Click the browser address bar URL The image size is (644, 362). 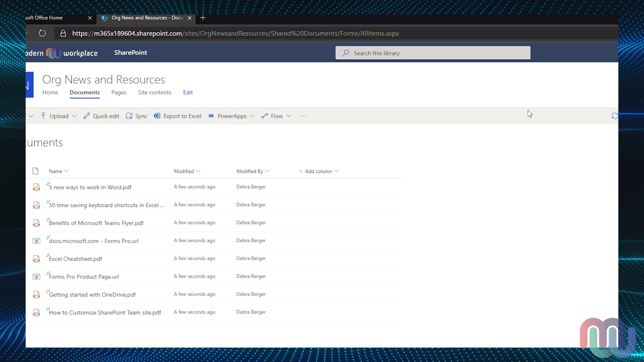(235, 34)
